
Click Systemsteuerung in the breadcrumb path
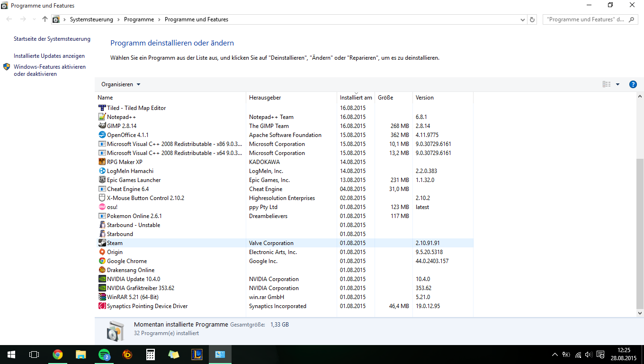click(91, 19)
